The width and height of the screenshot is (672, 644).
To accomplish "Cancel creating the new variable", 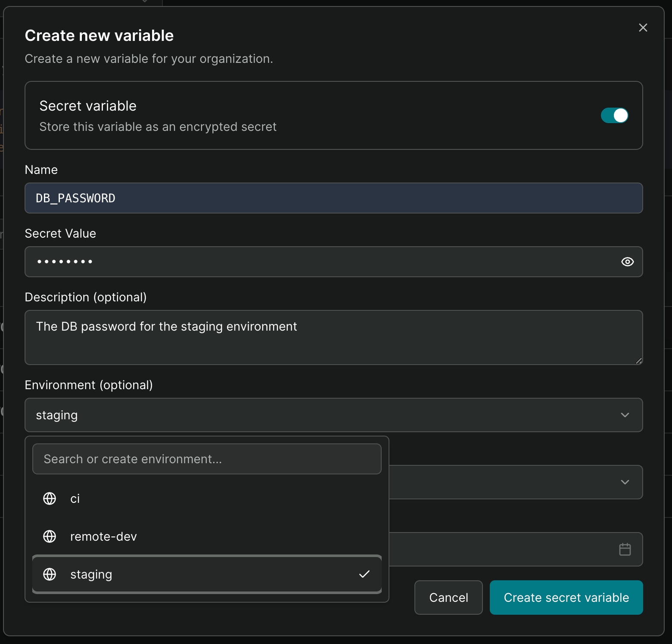I will (x=448, y=598).
